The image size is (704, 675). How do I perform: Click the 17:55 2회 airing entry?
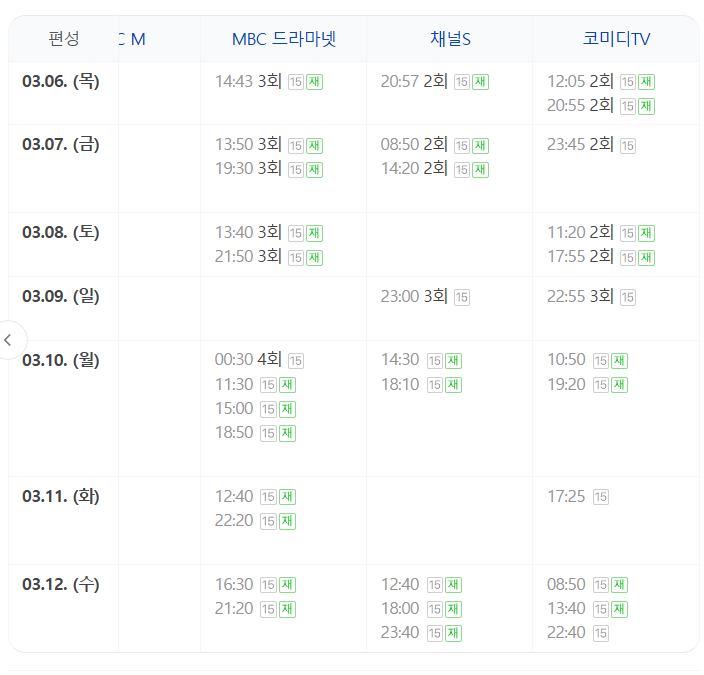(x=580, y=256)
